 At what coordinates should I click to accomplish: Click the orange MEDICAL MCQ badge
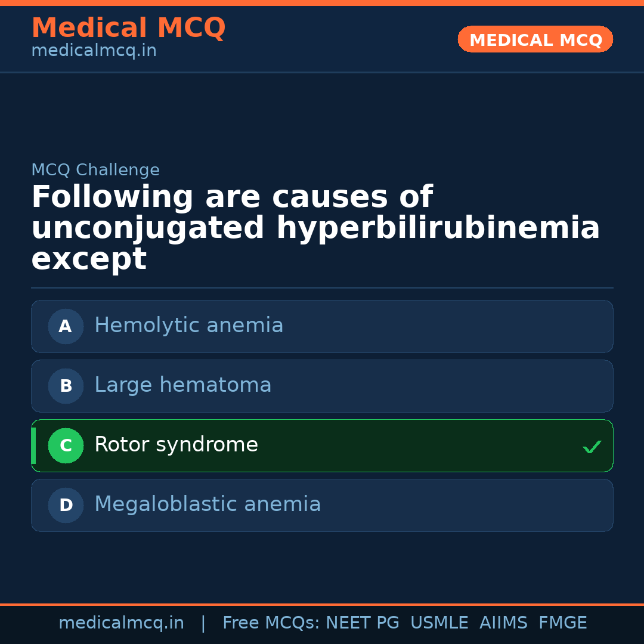(x=535, y=39)
